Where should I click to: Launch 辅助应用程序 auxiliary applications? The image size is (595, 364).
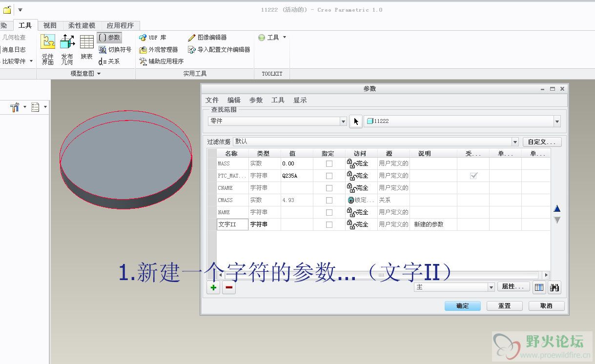(162, 61)
